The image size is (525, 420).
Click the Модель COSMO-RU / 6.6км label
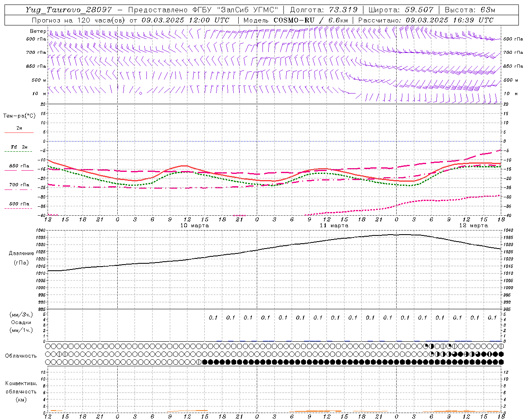(296, 20)
